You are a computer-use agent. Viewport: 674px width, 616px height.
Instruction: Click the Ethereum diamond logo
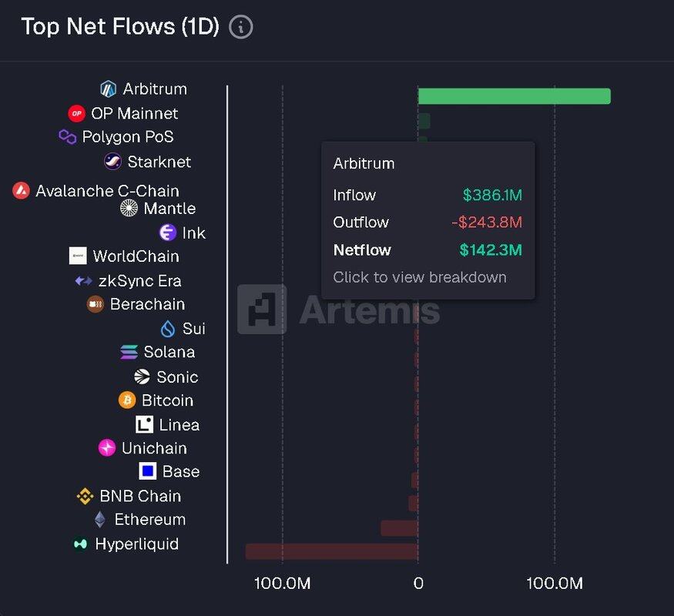coord(100,520)
